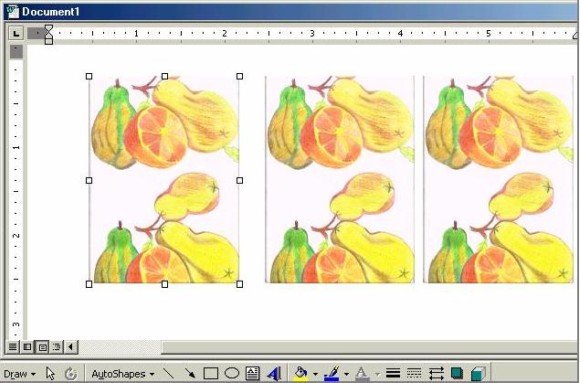Open Line Style options
Viewport: 580px width, 383px height.
tap(393, 373)
